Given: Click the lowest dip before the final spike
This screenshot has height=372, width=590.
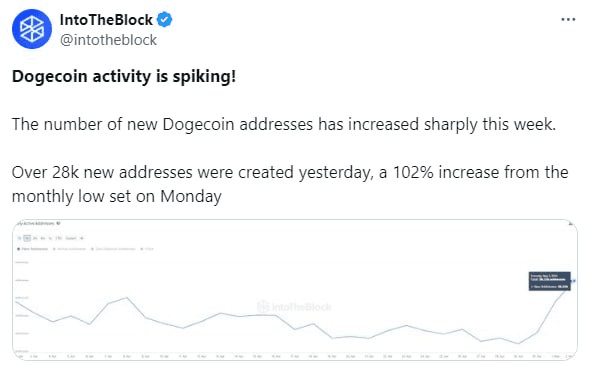Looking at the screenshot, I should click(519, 343).
